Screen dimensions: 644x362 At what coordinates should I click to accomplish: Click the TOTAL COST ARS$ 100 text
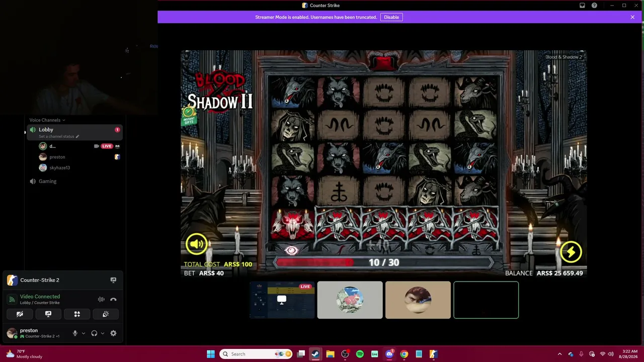(218, 264)
